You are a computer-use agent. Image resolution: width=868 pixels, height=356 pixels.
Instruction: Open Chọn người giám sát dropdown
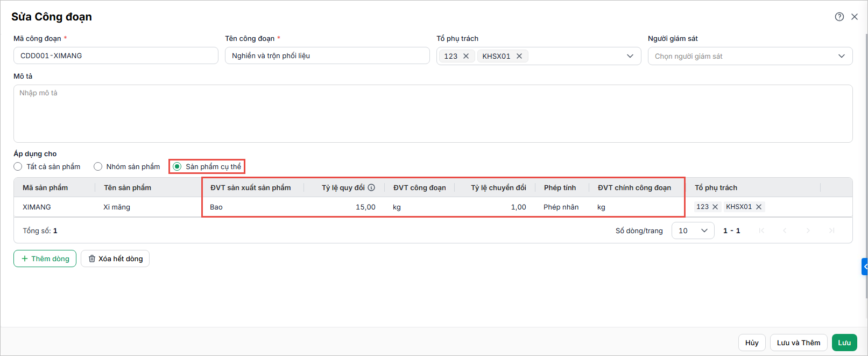(750, 56)
